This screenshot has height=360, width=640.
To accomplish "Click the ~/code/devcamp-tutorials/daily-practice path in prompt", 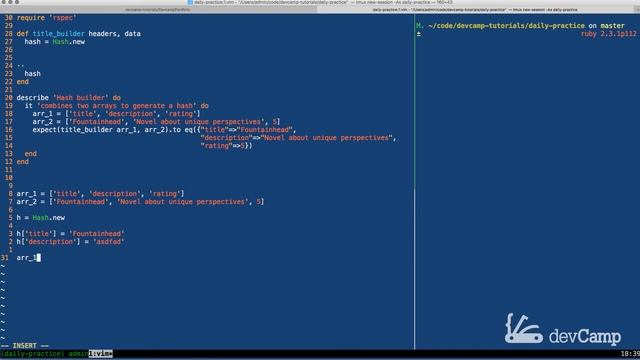I will pyautogui.click(x=506, y=26).
